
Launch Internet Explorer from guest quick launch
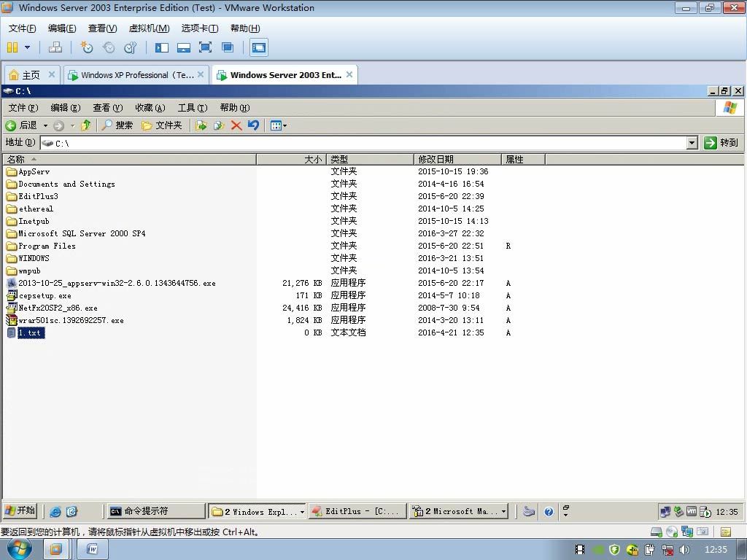(x=55, y=511)
